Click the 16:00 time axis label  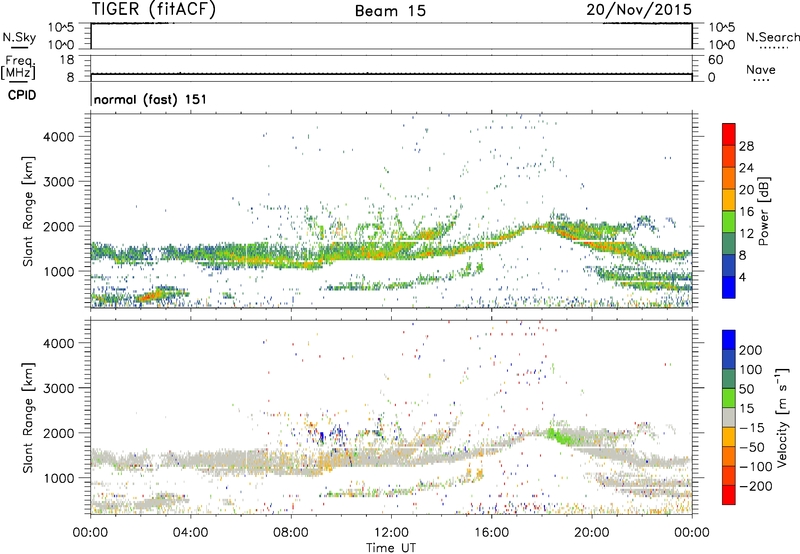click(491, 533)
